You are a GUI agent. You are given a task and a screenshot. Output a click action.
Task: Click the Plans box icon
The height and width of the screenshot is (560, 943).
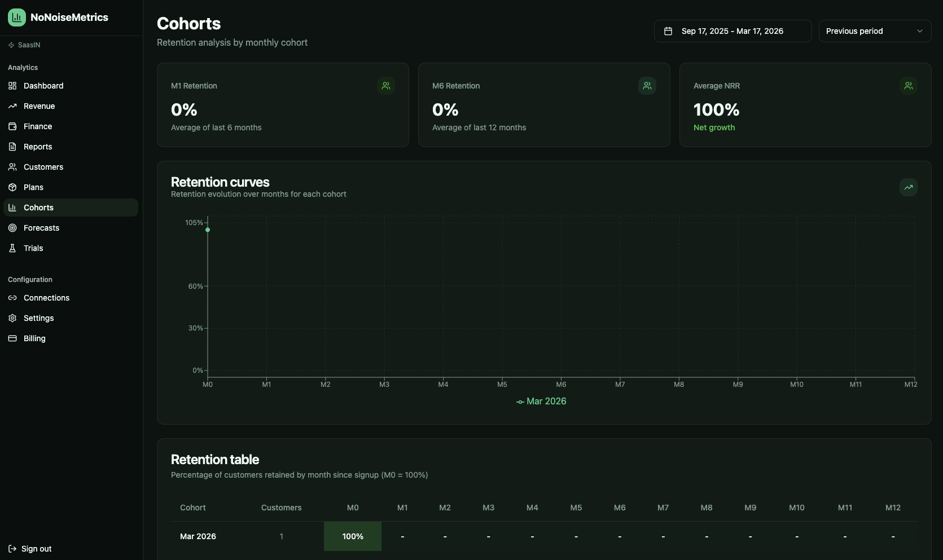12,187
